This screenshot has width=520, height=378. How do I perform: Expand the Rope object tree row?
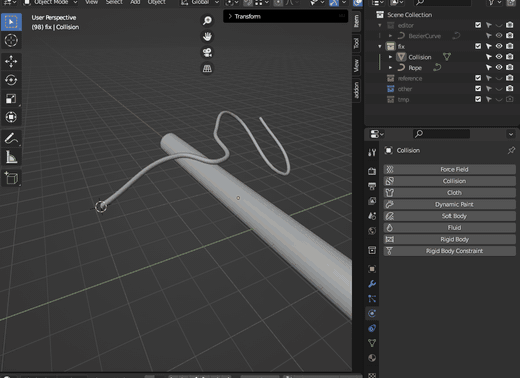[x=390, y=68]
